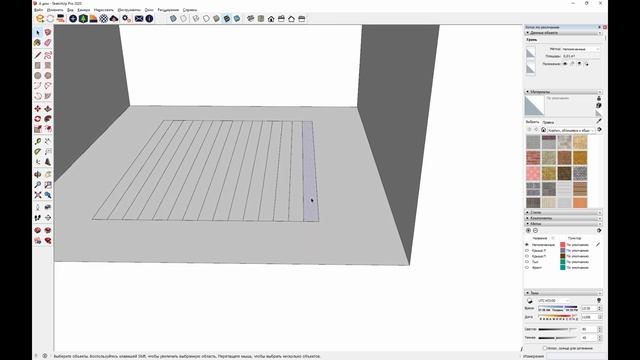The image size is (640, 360).
Task: Open the Файл menu
Action: (x=39, y=10)
